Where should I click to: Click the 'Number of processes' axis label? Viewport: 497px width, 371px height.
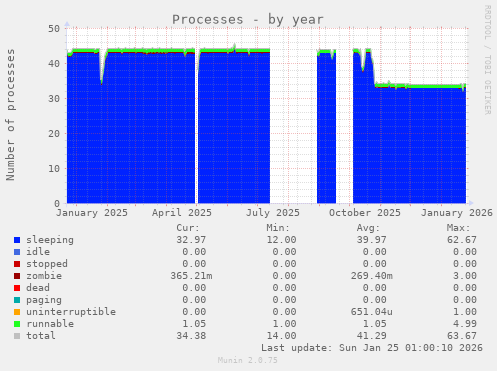click(11, 115)
